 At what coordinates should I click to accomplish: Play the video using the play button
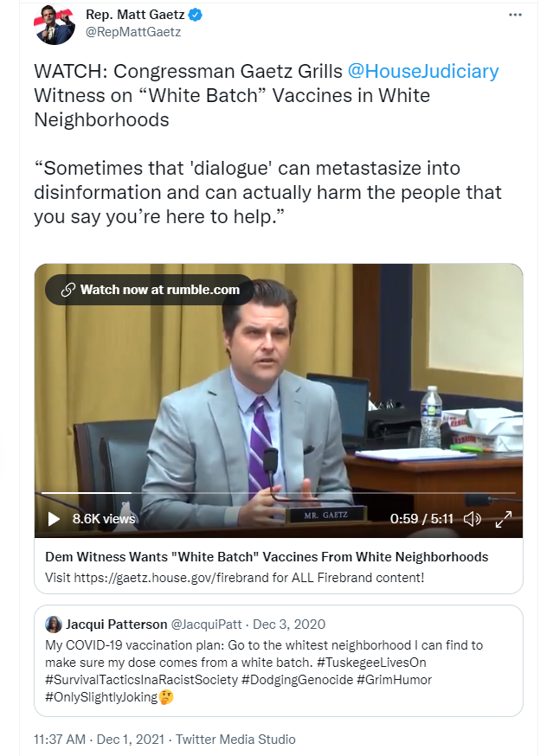point(54,519)
